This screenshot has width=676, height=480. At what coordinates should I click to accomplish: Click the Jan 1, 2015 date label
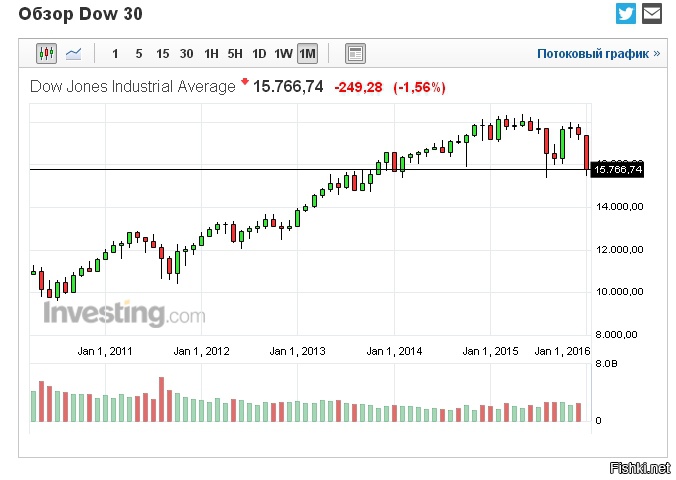tap(490, 351)
